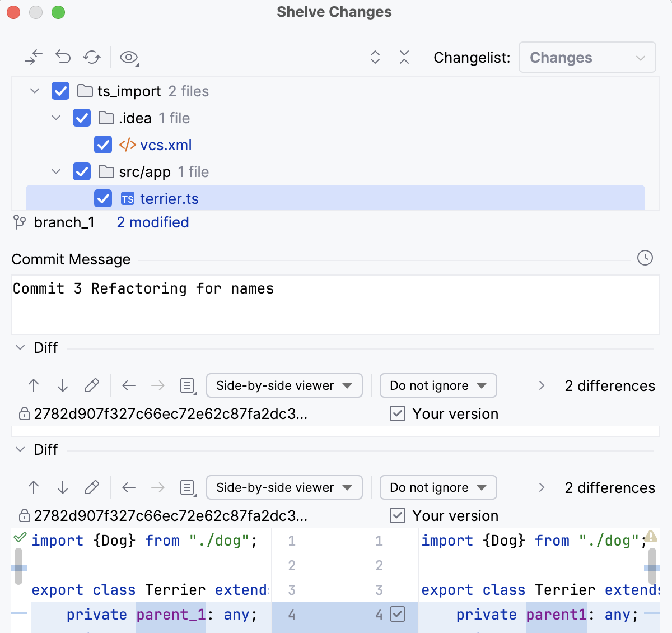The image size is (672, 633).
Task: Uncheck the vcs.xml file checkbox
Action: 103,145
